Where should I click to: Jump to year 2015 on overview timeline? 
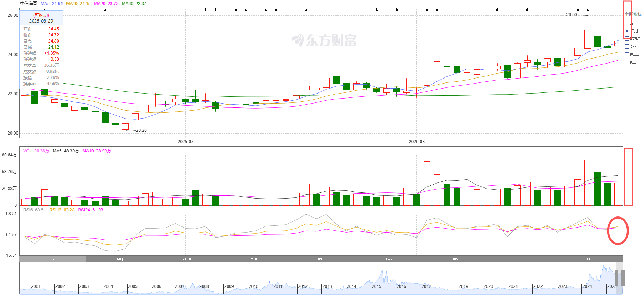pos(376,286)
